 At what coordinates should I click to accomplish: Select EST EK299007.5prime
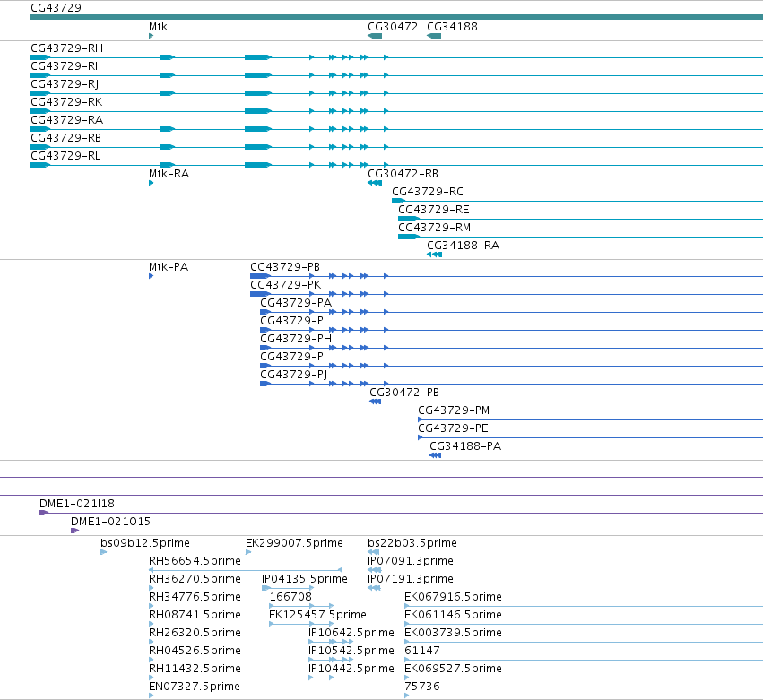click(294, 543)
